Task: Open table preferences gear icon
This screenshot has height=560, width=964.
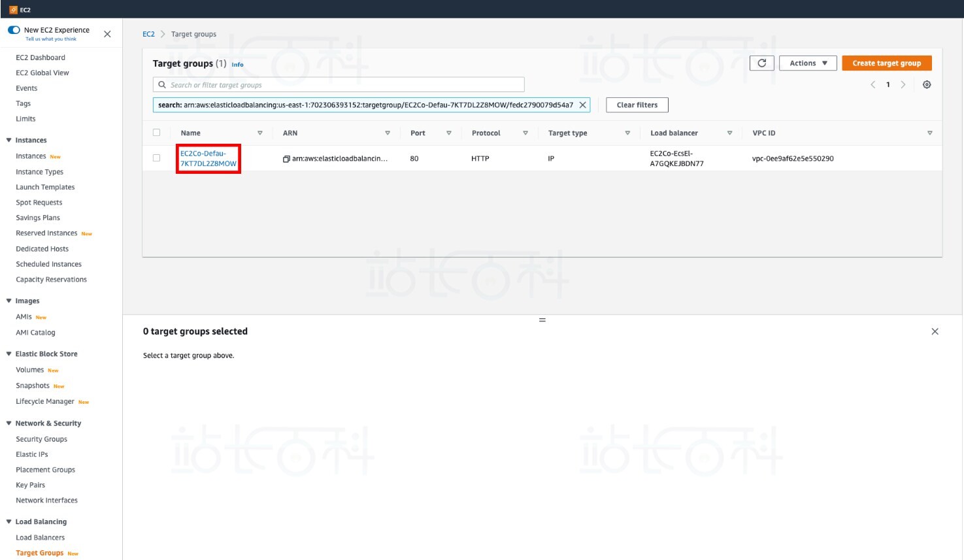Action: (927, 85)
